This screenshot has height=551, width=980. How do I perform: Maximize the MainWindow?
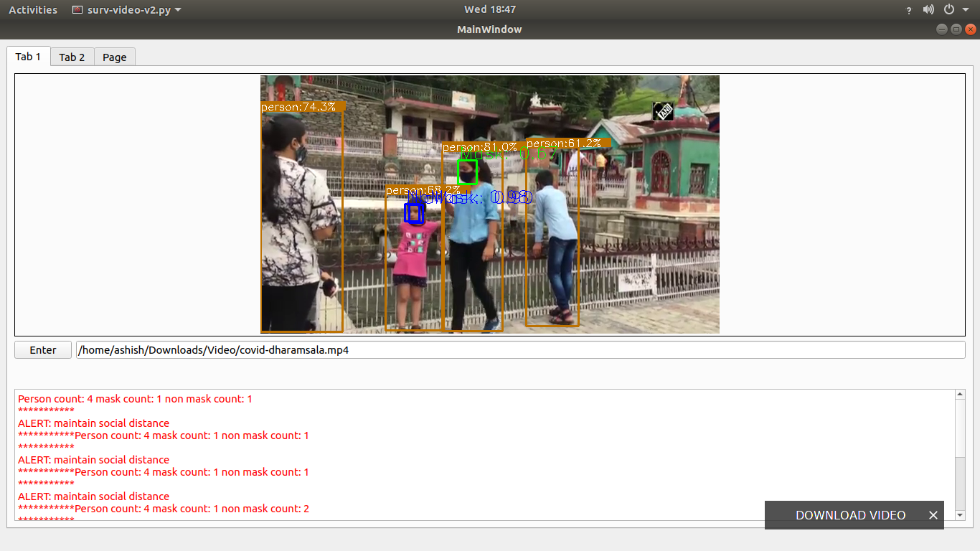tap(956, 29)
